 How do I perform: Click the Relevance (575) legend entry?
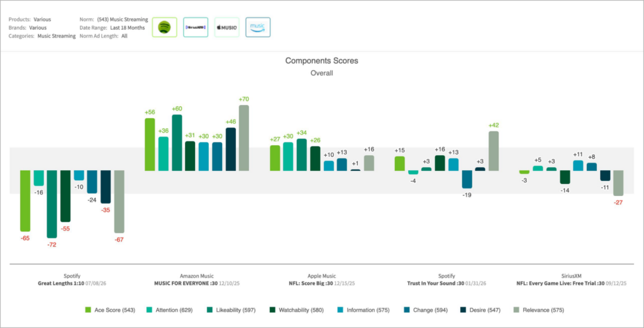coord(538,310)
